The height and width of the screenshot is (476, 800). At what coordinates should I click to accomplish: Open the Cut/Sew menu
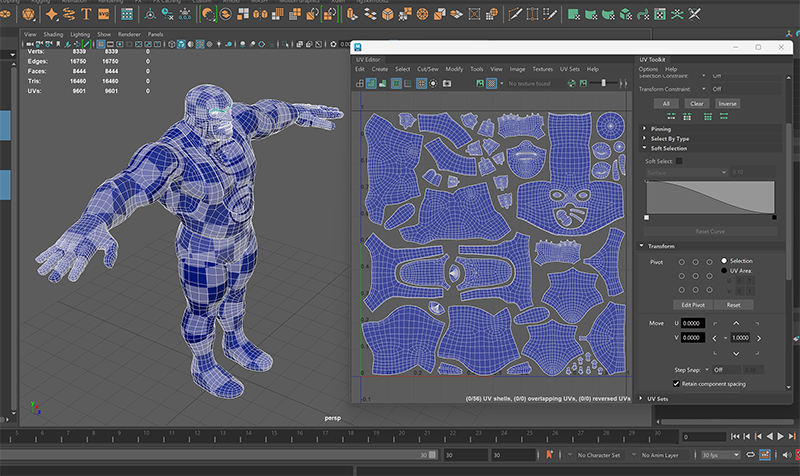(428, 69)
